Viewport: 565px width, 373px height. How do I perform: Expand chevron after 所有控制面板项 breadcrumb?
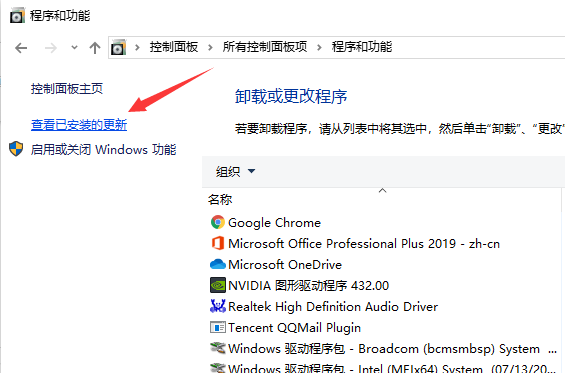[319, 47]
